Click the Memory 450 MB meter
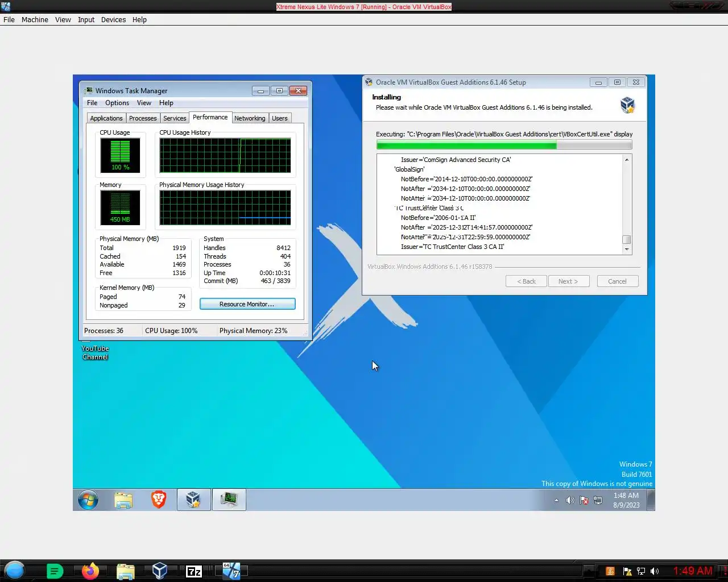Viewport: 728px width, 582px height. click(120, 207)
